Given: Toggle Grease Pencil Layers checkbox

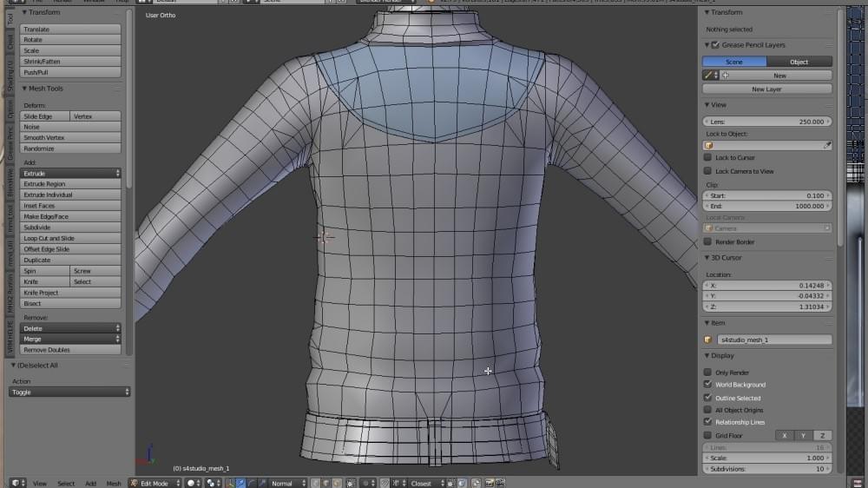Looking at the screenshot, I should coord(715,45).
